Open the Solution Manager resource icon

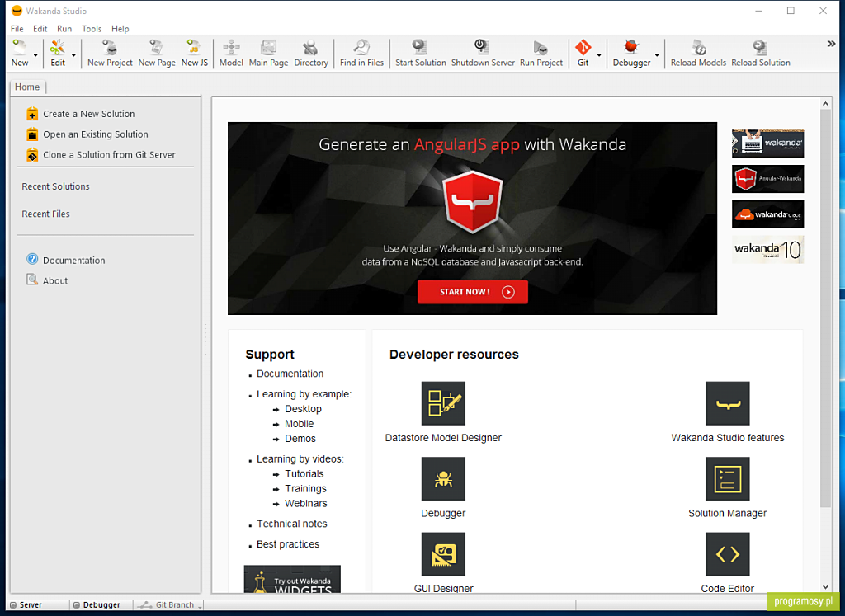coord(728,478)
